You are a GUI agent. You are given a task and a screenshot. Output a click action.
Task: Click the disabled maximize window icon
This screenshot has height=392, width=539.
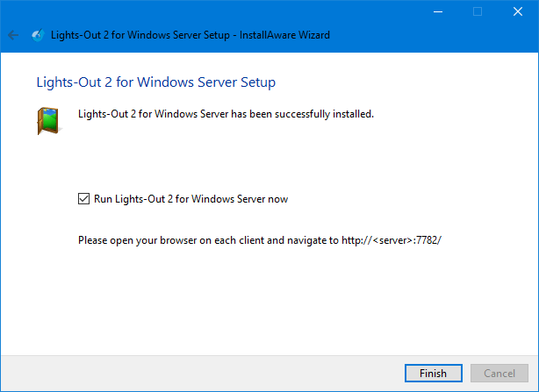point(478,12)
